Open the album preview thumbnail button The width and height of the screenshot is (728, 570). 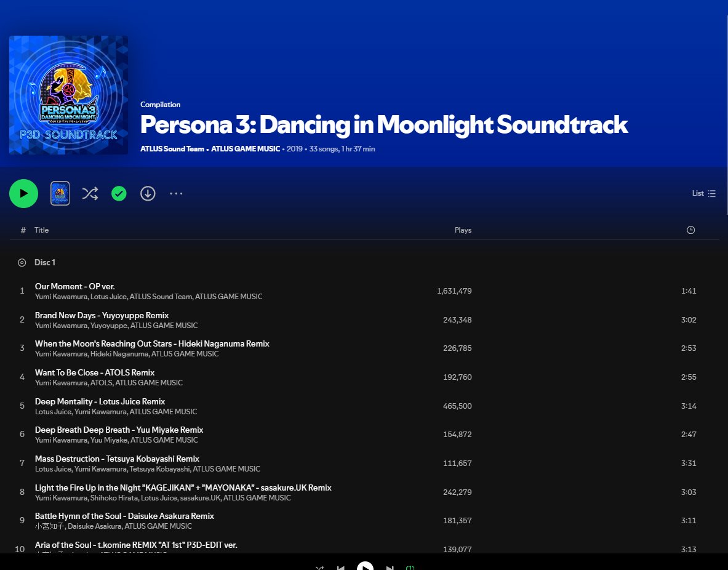coord(60,193)
